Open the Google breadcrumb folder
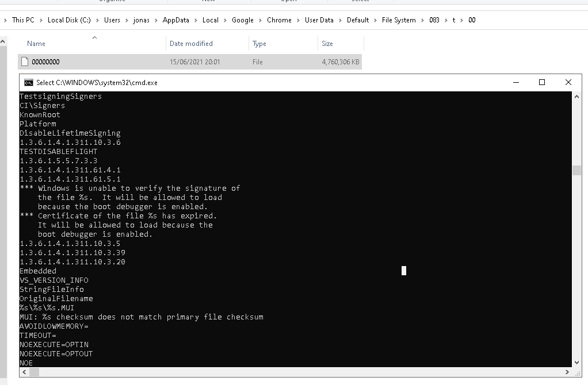Screen dimensions: 588x385 click(x=243, y=20)
